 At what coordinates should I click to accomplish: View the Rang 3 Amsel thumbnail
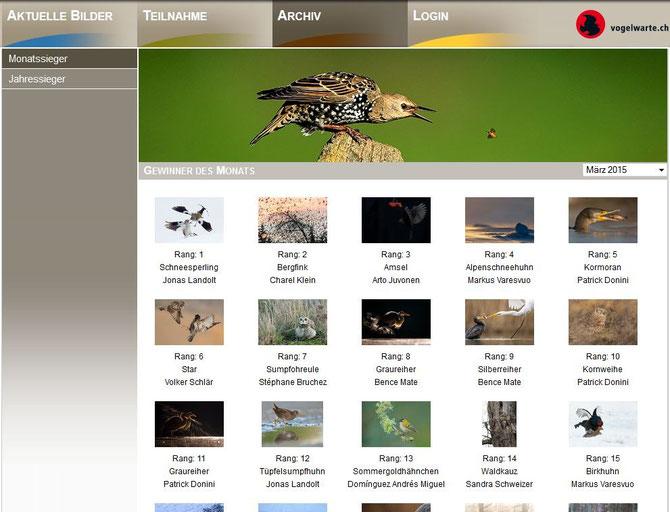click(396, 220)
